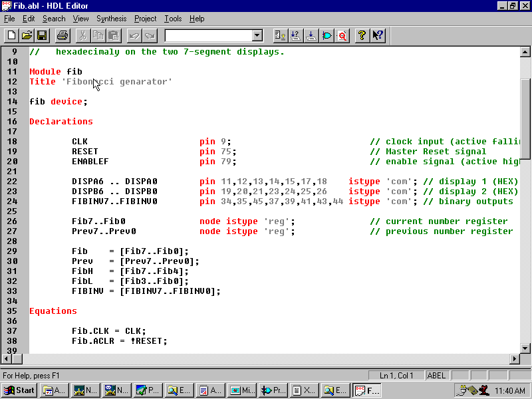Click the horizontal scrollbar right arrow

514,359
